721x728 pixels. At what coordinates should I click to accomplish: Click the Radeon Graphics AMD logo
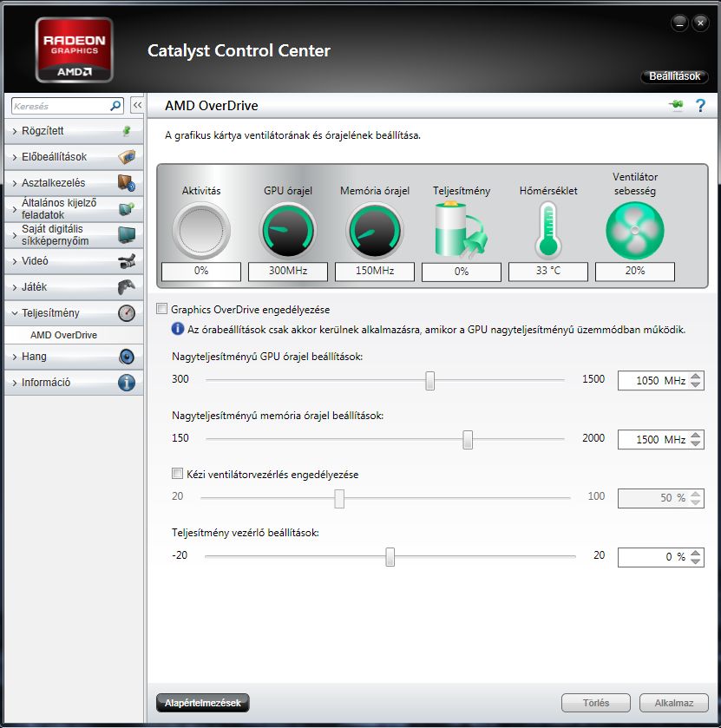[x=75, y=50]
